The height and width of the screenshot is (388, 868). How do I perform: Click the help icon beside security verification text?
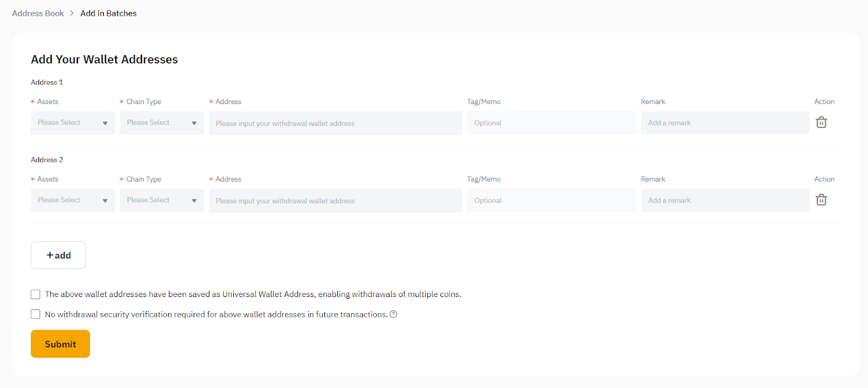tap(393, 314)
